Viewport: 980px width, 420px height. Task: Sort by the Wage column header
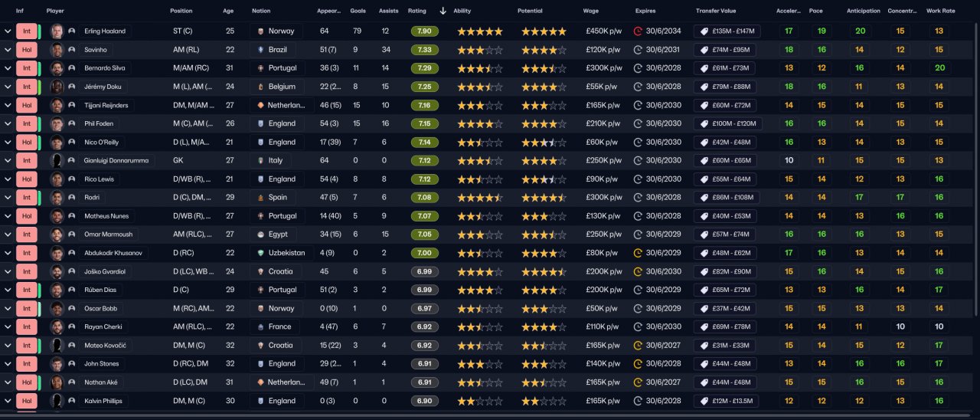click(x=590, y=11)
